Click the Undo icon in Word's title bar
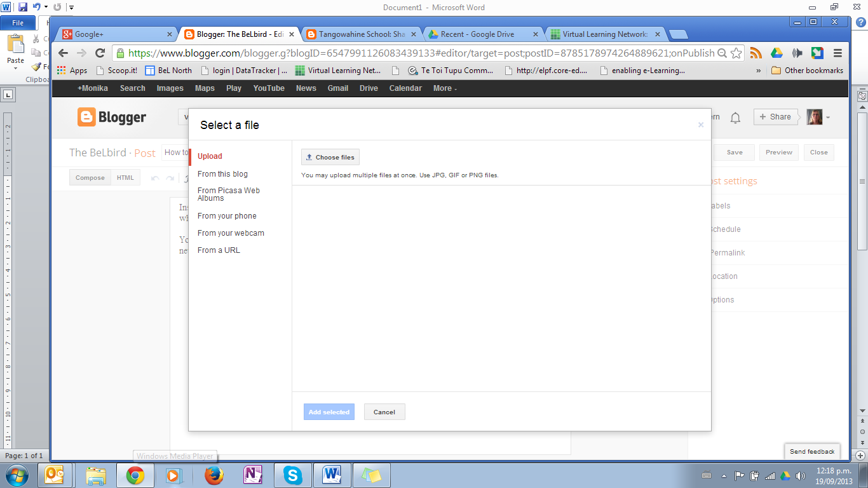The width and height of the screenshot is (868, 488). (37, 7)
